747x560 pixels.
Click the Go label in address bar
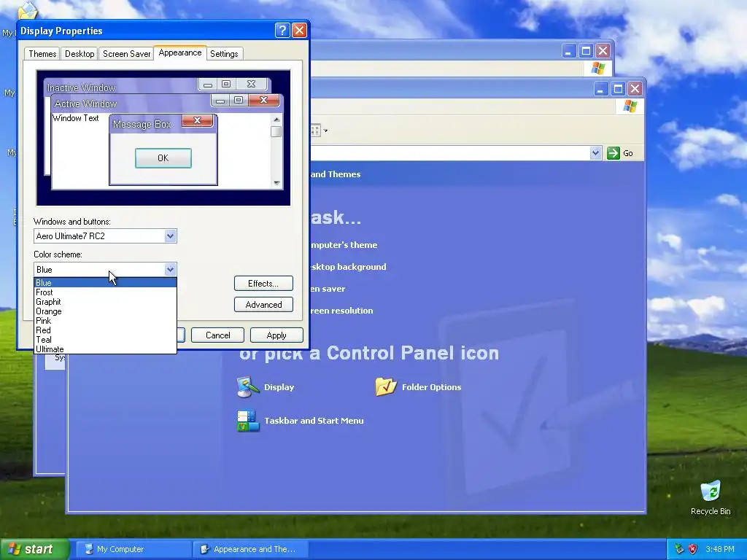628,153
